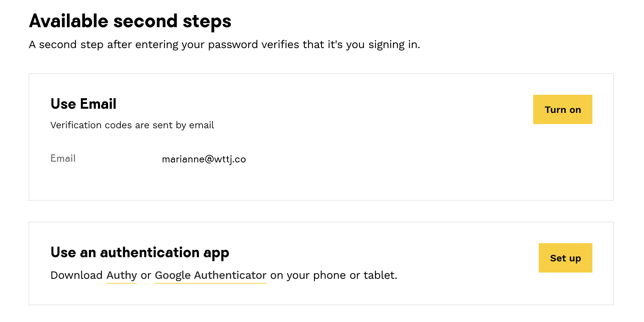Click the word 'second' in the page title
644x322 pixels.
(146, 21)
